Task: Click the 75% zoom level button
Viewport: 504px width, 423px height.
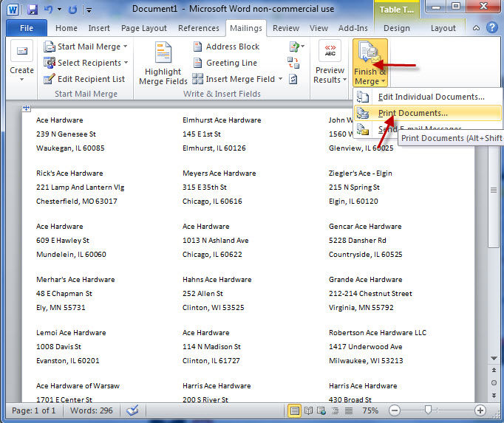Action: [370, 410]
